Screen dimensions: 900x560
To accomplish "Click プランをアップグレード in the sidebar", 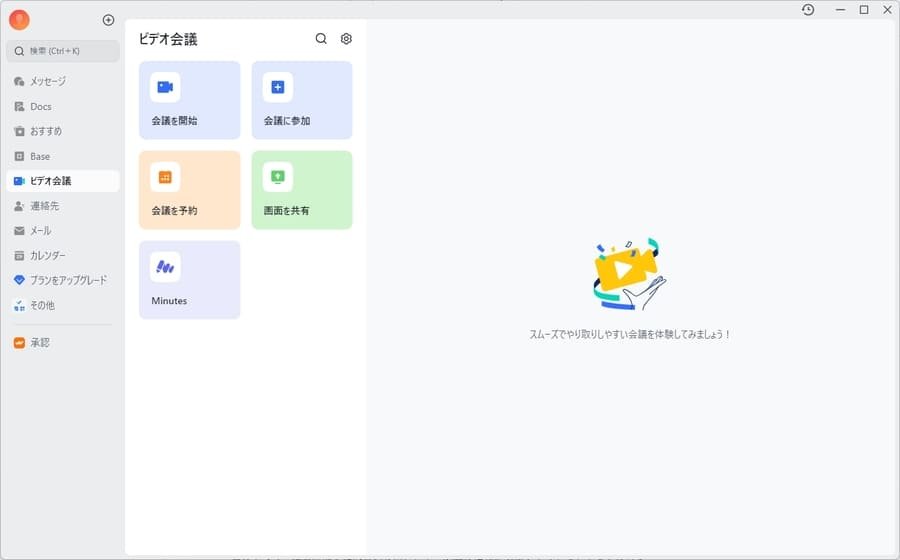I will 63,280.
